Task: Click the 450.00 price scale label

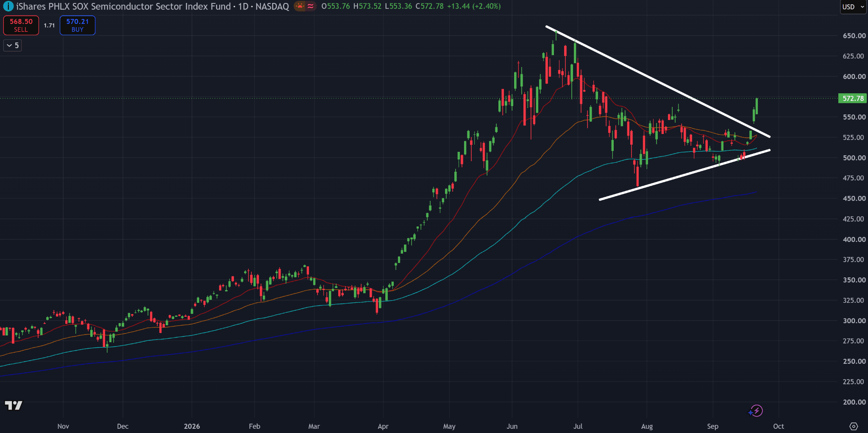Action: click(854, 198)
